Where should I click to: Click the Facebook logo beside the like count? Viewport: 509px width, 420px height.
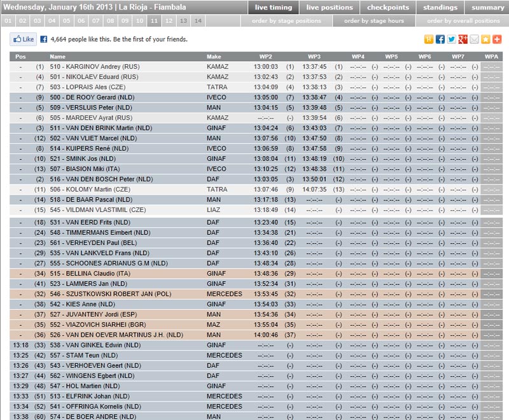(x=43, y=39)
